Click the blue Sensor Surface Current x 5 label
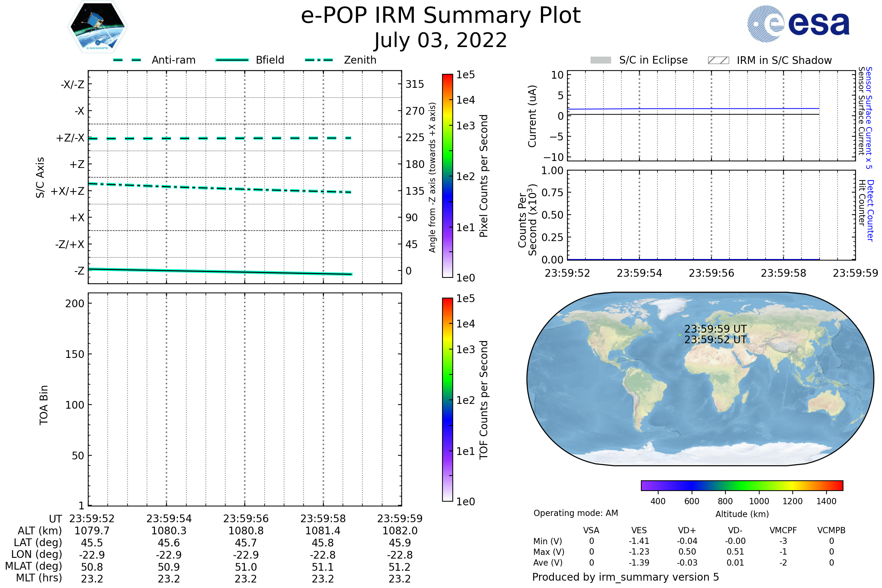 (869, 118)
